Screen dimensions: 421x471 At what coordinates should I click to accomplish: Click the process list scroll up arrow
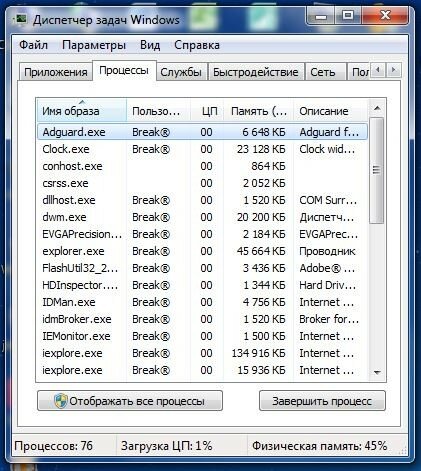click(377, 108)
